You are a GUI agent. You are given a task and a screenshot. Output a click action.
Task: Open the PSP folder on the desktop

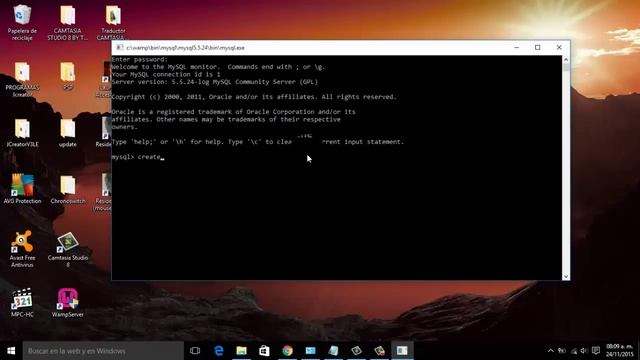tap(68, 76)
